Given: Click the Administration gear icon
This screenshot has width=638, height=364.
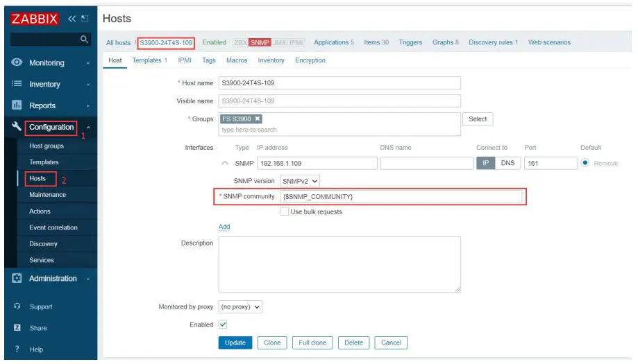Looking at the screenshot, I should (17, 278).
